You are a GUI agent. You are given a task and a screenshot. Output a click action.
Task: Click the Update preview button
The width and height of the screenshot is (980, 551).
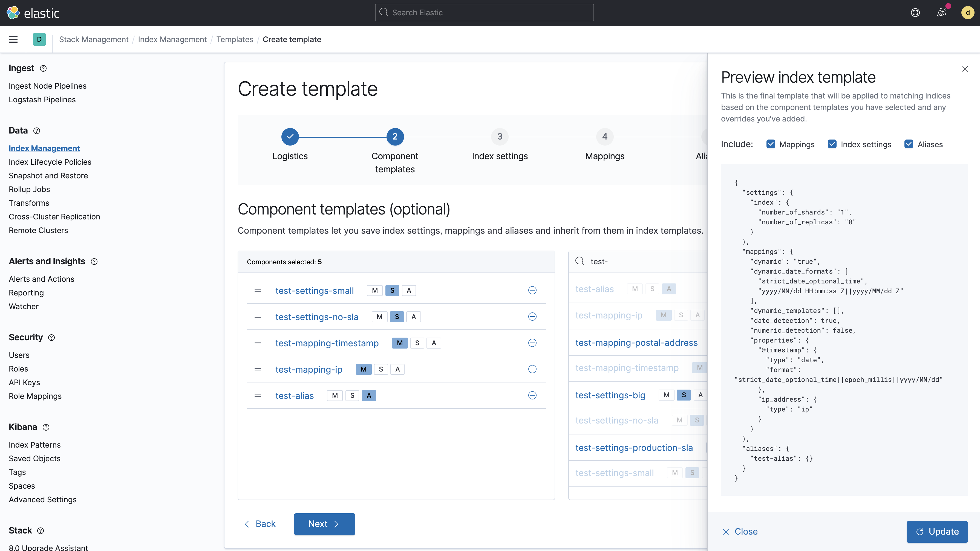(x=937, y=532)
